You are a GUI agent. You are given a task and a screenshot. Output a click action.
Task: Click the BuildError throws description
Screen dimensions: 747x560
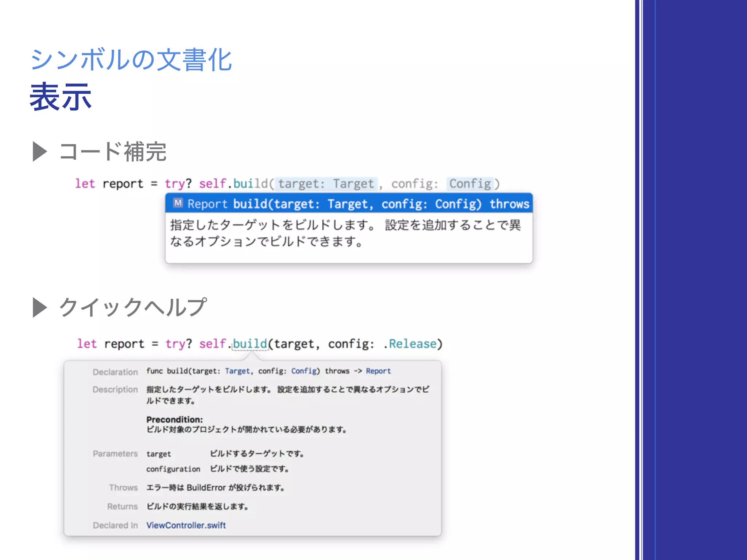click(x=215, y=488)
